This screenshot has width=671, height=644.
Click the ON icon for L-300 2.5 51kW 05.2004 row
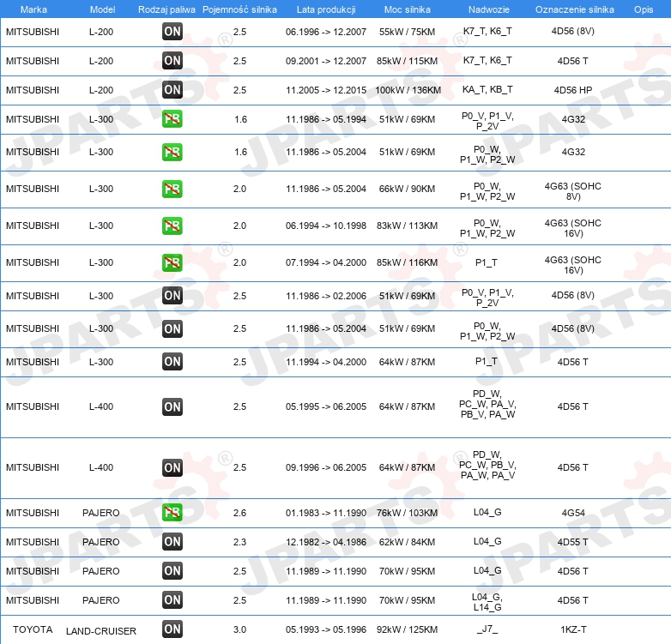pos(172,328)
